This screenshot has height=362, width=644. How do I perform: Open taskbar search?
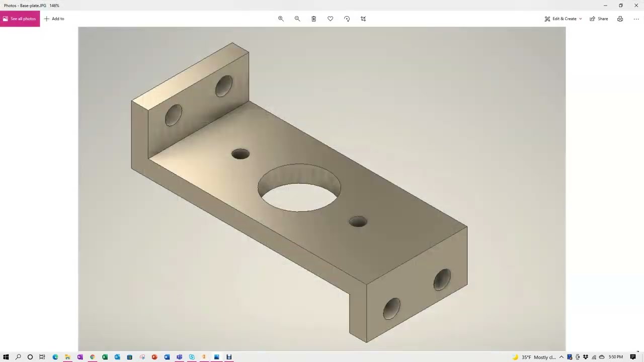point(18,357)
